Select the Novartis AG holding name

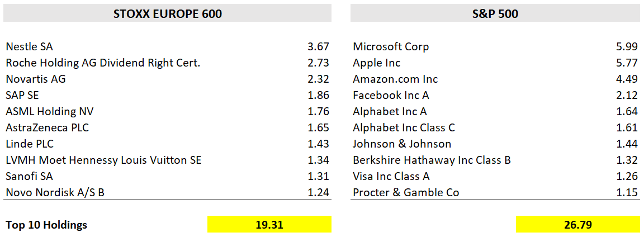[36, 79]
